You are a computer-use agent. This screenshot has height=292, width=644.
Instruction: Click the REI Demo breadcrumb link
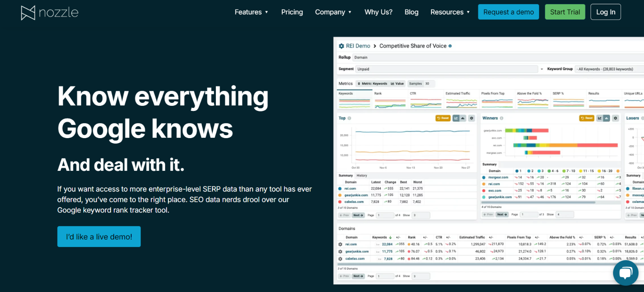point(358,46)
